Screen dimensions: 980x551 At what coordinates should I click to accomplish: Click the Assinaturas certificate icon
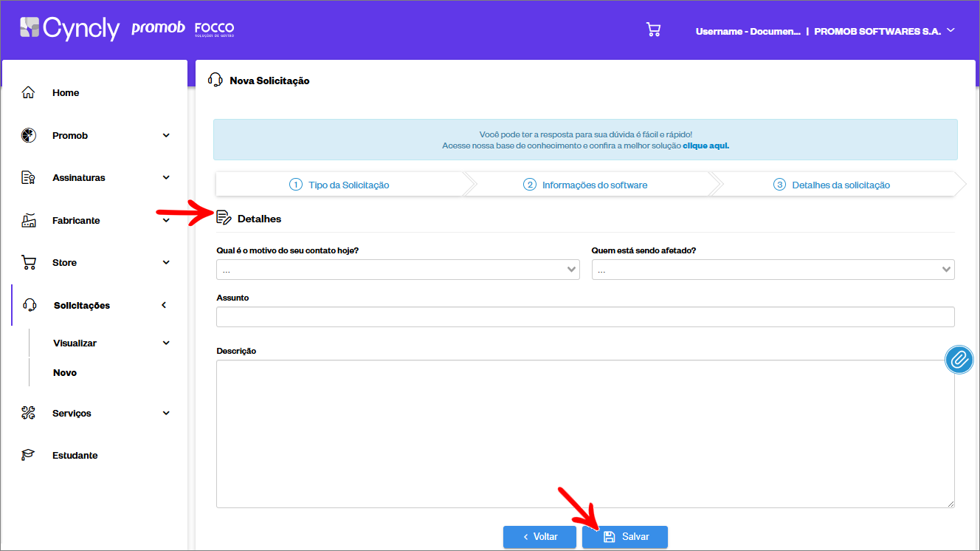[28, 178]
